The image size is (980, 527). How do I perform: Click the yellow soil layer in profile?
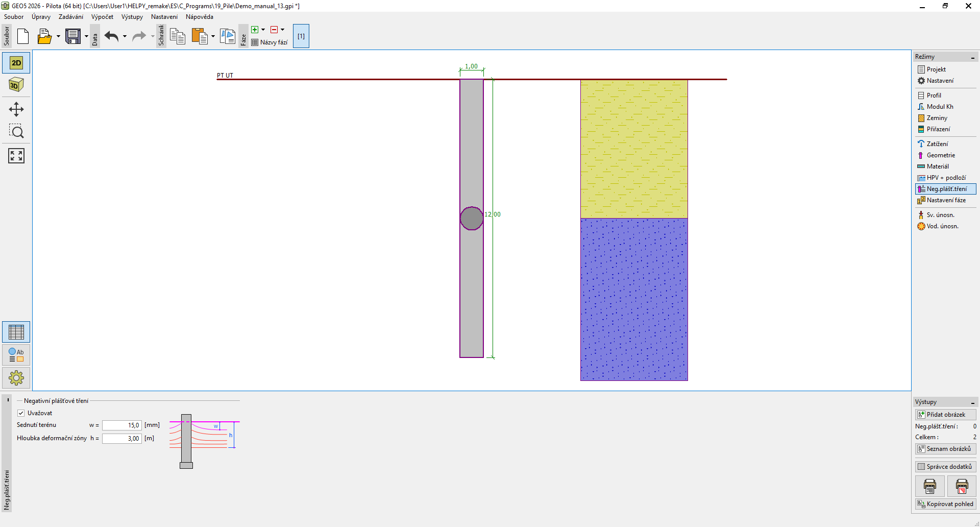point(633,149)
